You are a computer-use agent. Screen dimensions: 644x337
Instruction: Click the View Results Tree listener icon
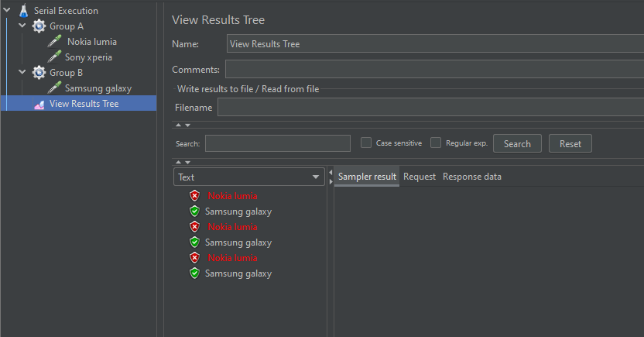click(x=39, y=104)
